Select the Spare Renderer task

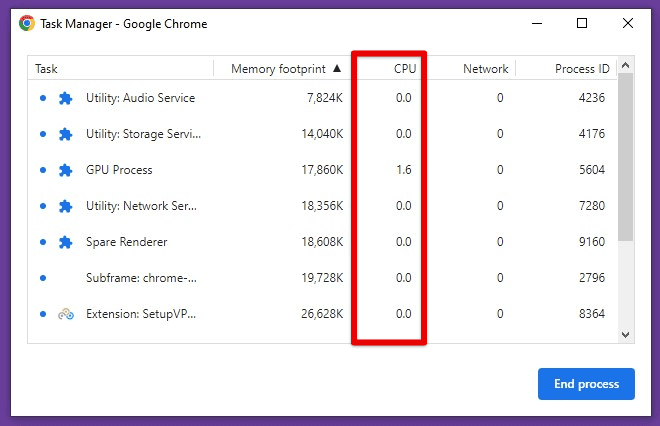point(127,242)
